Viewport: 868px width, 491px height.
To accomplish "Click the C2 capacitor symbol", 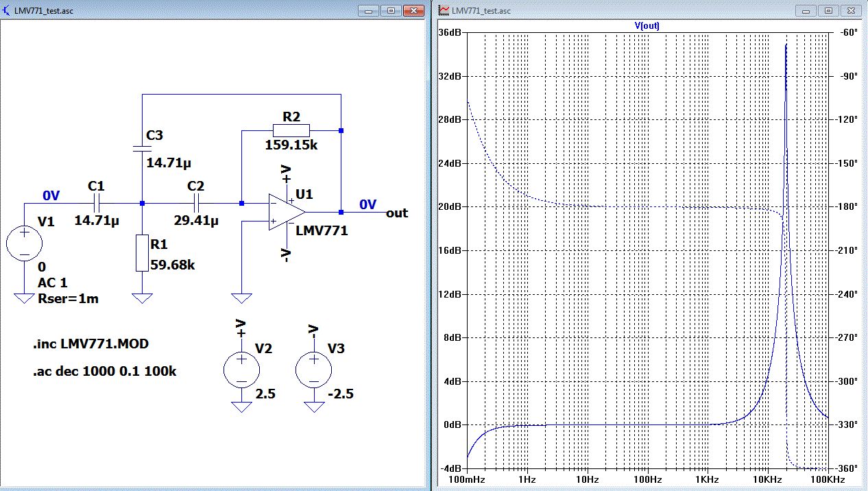I will pyautogui.click(x=195, y=203).
